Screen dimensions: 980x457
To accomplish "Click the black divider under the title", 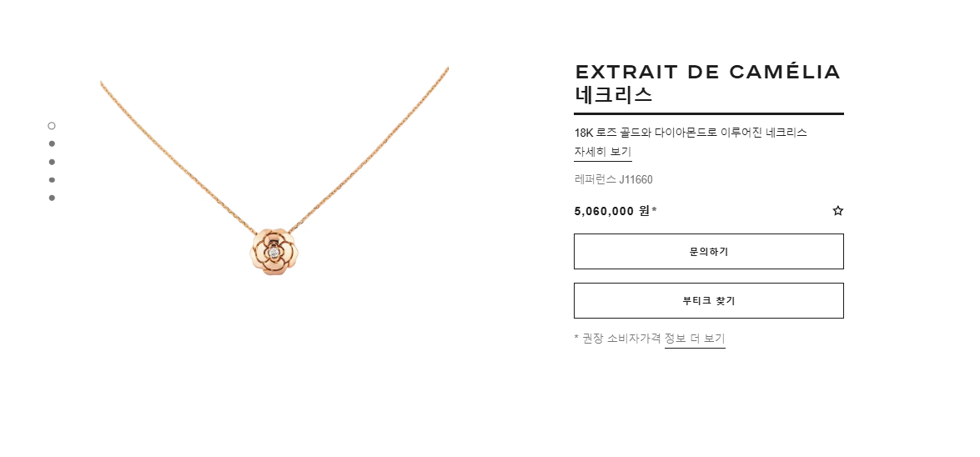I will [x=709, y=113].
